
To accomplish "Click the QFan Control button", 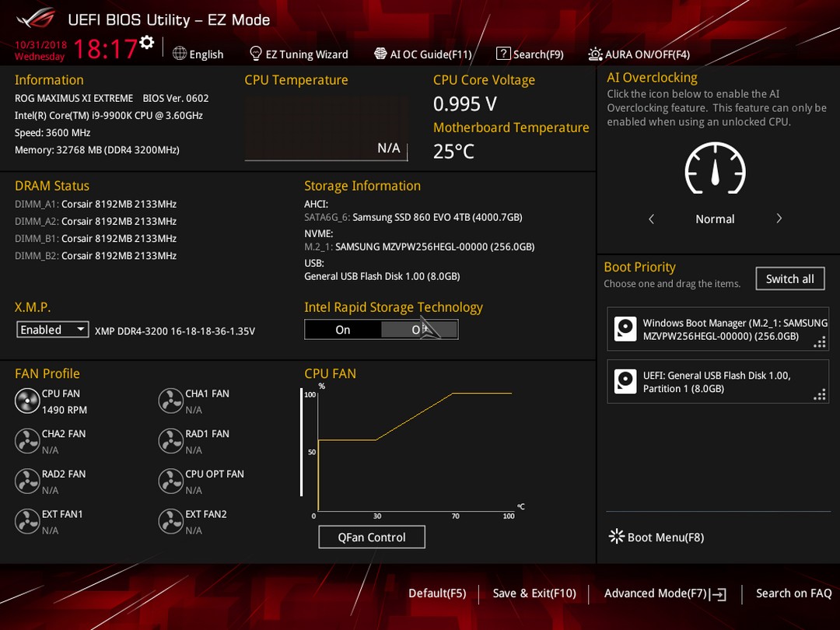I will click(x=372, y=537).
